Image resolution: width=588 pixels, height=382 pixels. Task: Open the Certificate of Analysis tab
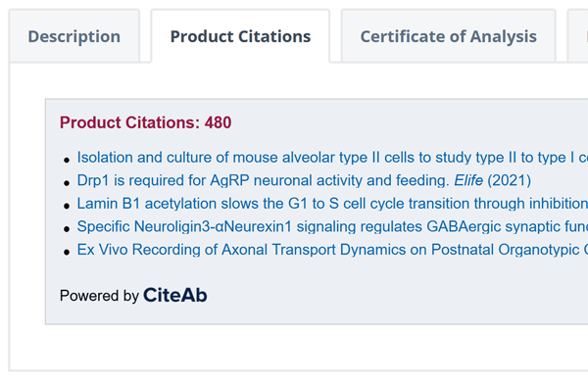point(448,36)
